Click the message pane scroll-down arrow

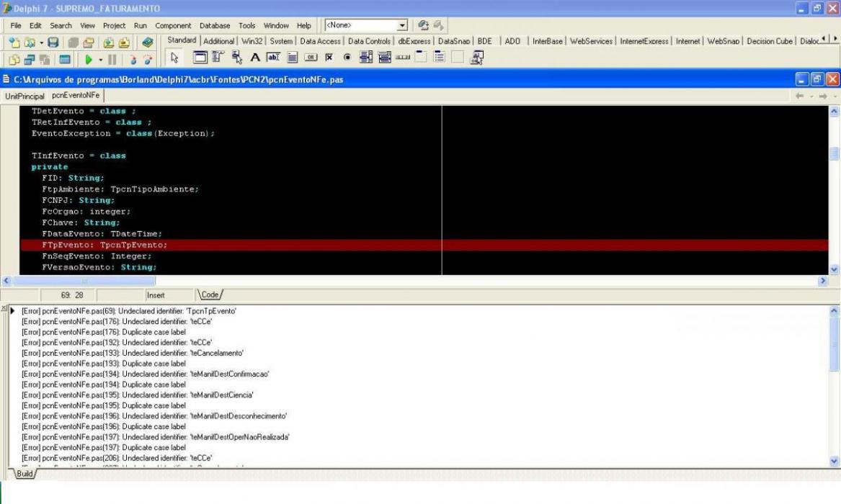click(834, 461)
